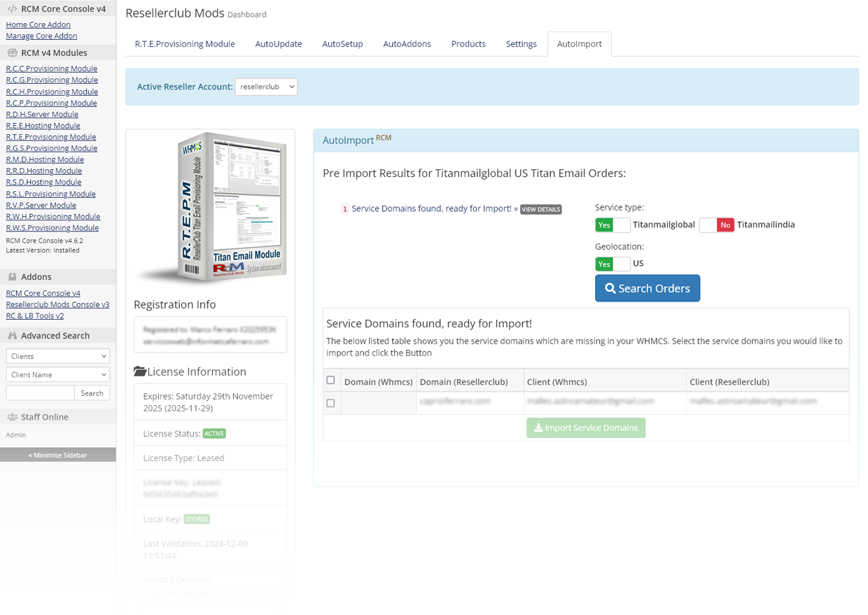
Task: Open R.C.C.Provisioning Module link
Action: coord(52,69)
